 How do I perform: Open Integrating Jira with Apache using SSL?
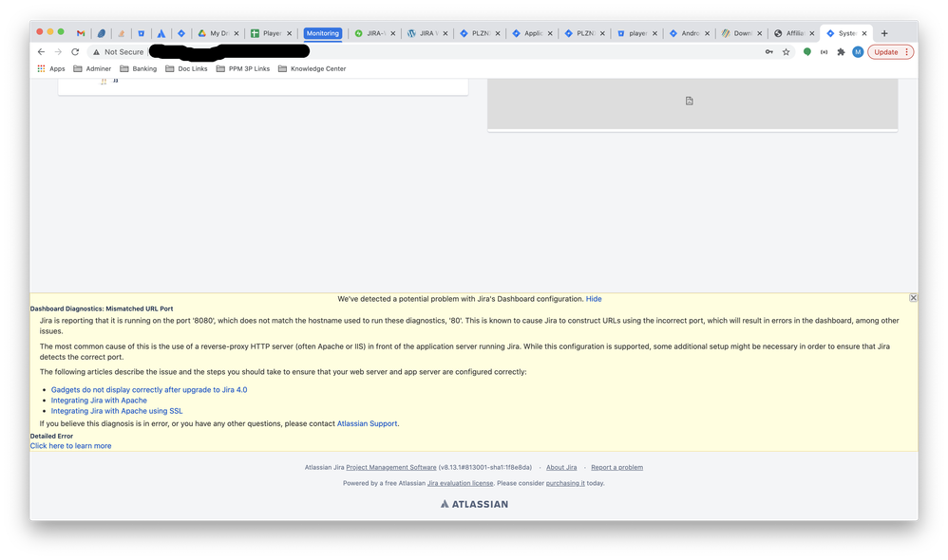[117, 411]
